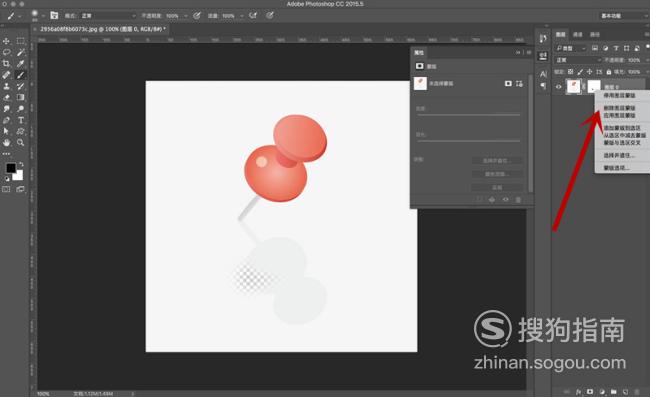Toggle mask visibility eye in Properties panel
This screenshot has height=397, width=650.
pos(505,200)
